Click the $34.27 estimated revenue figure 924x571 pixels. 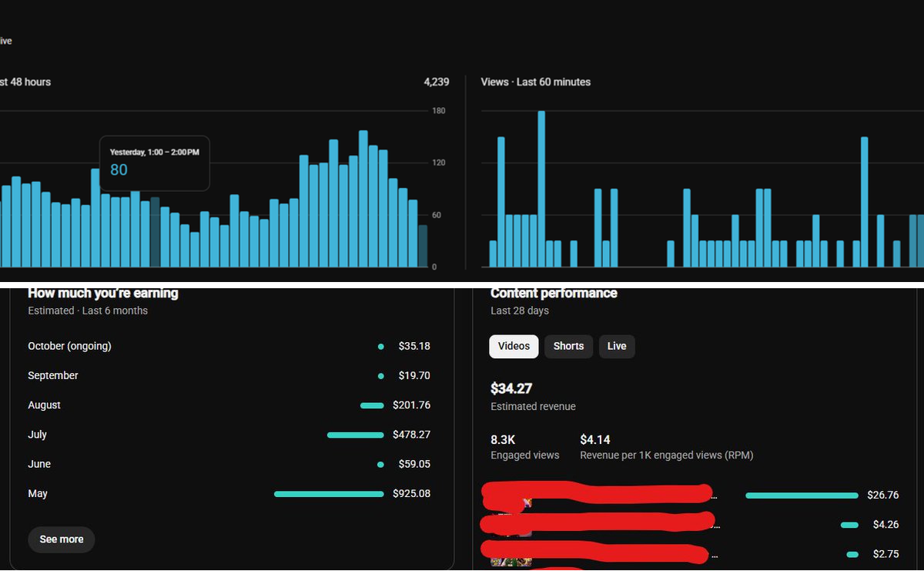511,388
